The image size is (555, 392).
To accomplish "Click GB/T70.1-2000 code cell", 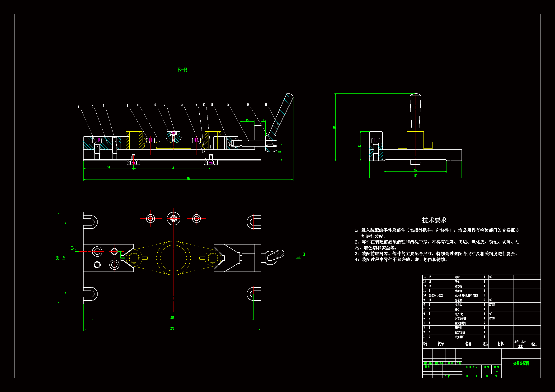I will pos(436,296).
